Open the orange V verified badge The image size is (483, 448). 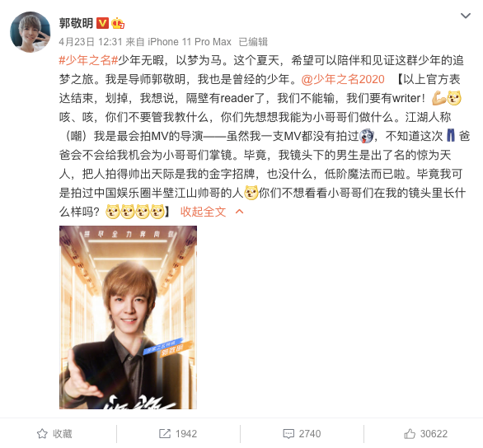tap(102, 23)
